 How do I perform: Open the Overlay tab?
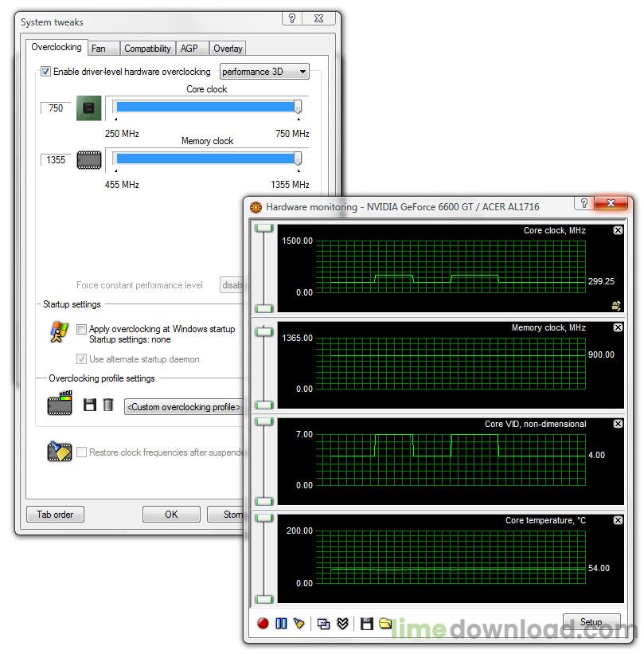point(228,49)
